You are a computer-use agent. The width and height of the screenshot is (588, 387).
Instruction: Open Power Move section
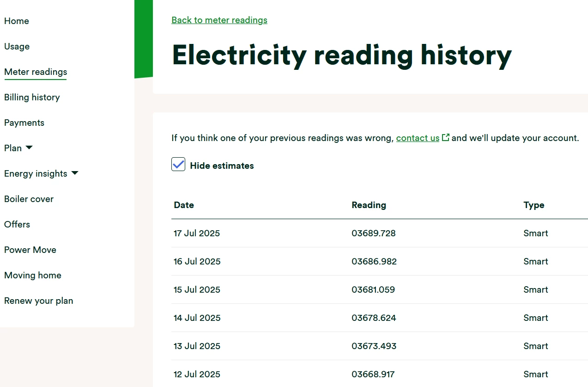30,250
